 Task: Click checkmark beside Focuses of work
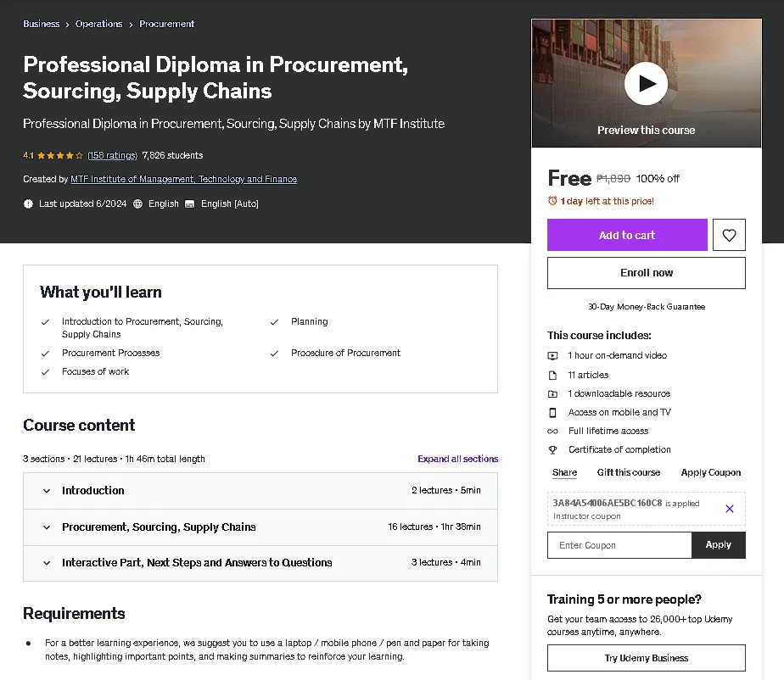[46, 372]
